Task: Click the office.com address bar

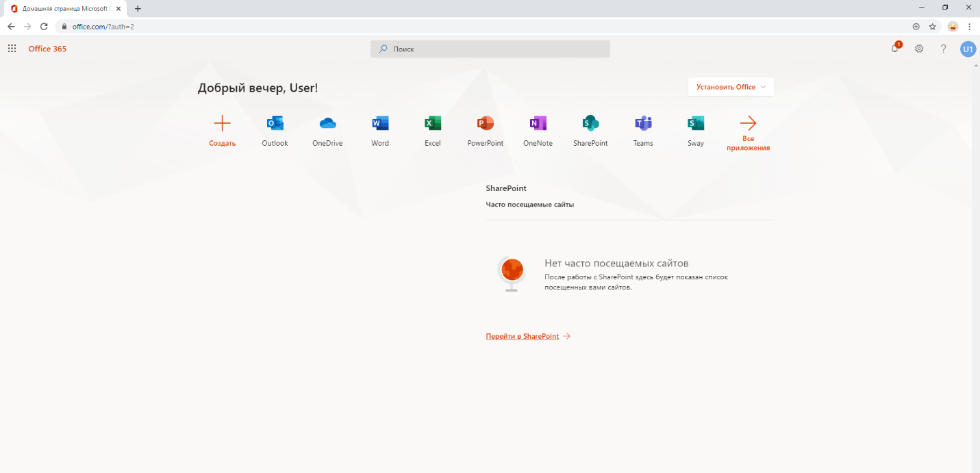Action: (482, 26)
